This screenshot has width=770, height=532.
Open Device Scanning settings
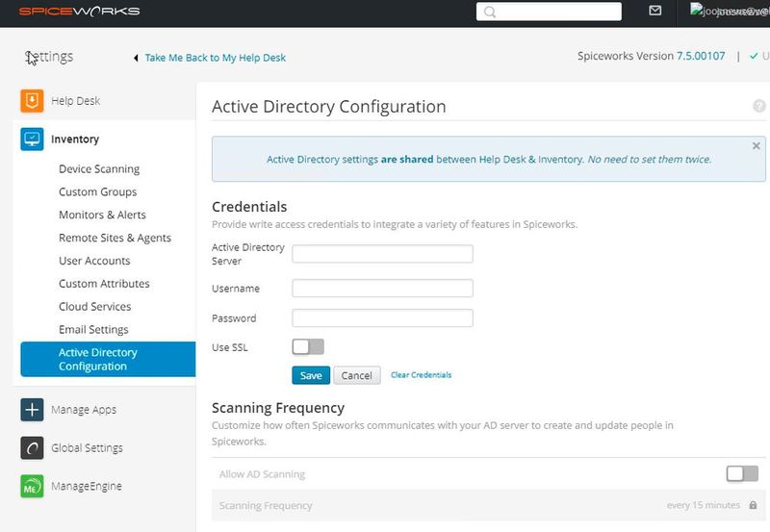pos(99,168)
